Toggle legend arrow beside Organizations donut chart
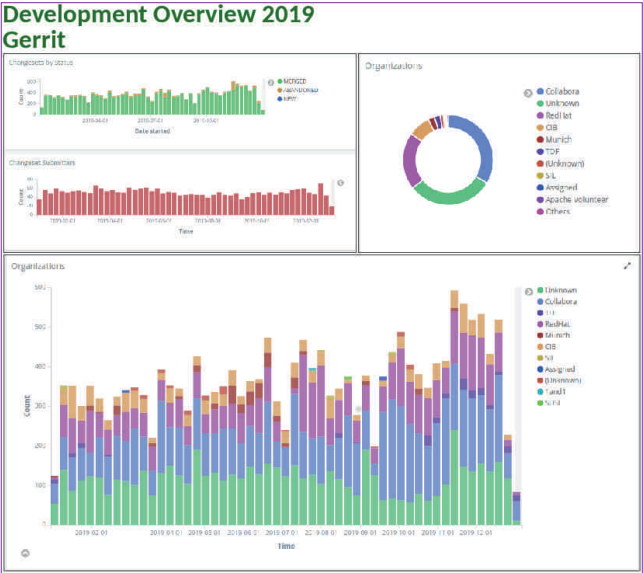This screenshot has width=643, height=573. [x=528, y=93]
